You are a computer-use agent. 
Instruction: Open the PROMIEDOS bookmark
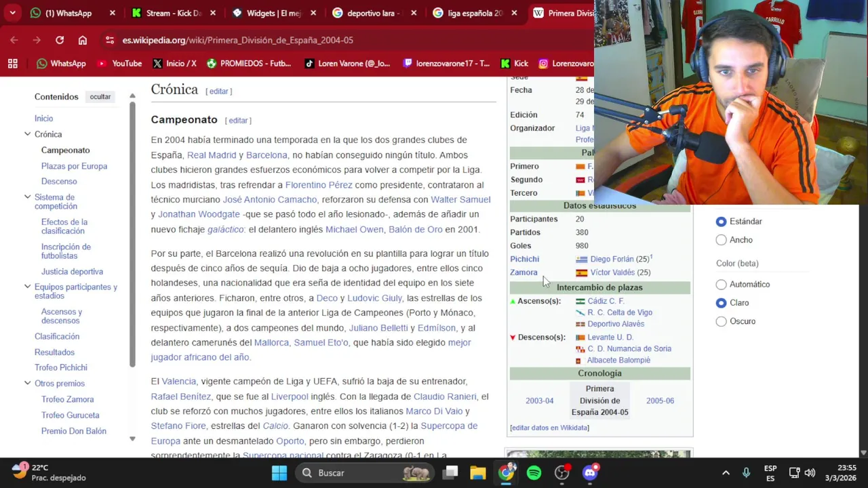tap(249, 64)
